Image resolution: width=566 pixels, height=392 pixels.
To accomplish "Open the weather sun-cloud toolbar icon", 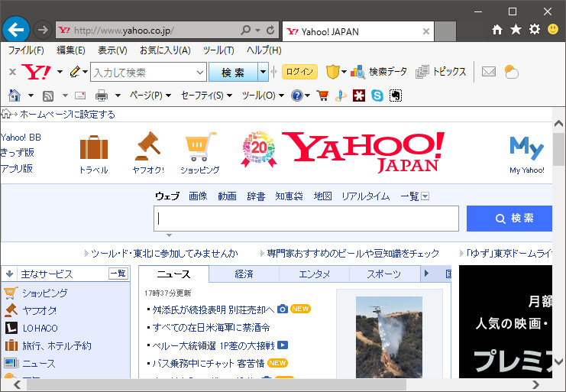I will 512,72.
